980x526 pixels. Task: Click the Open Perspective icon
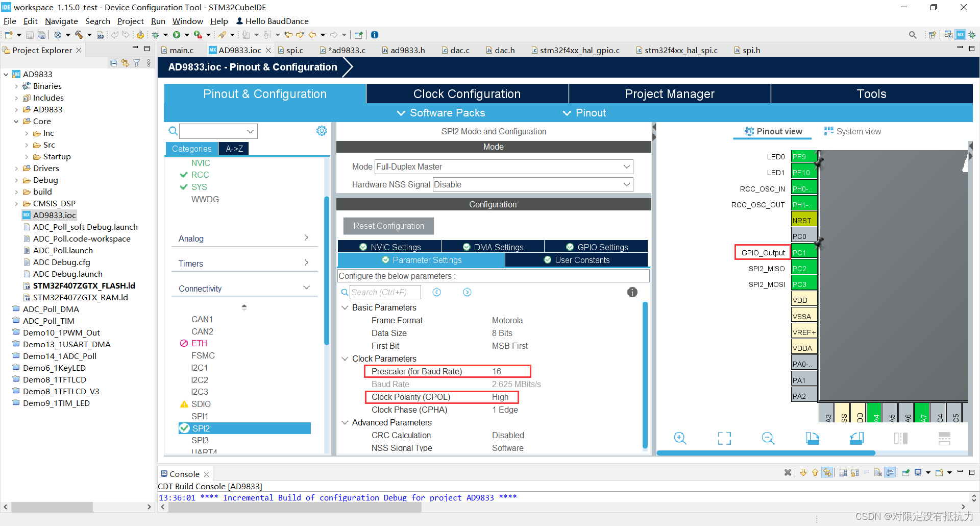click(933, 35)
